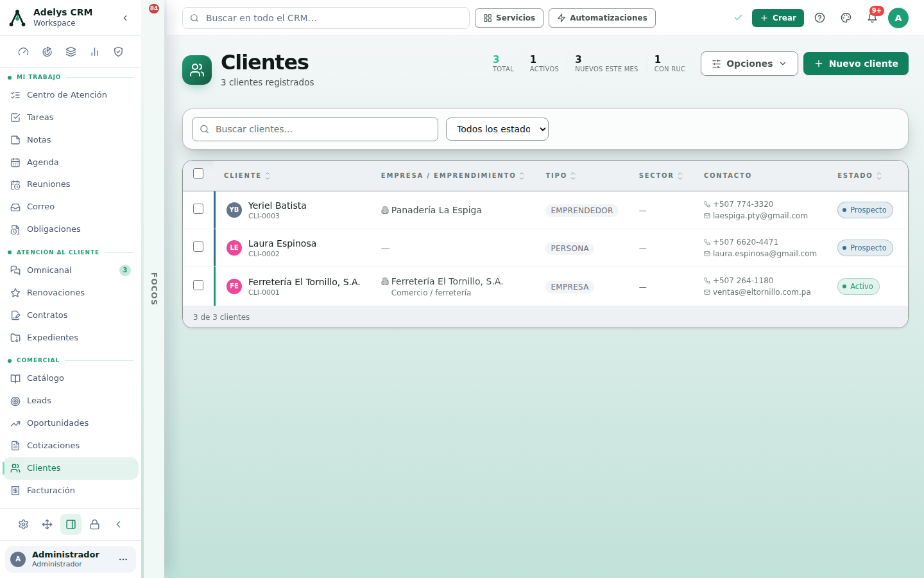Focus the global CRM search field

[x=326, y=18]
